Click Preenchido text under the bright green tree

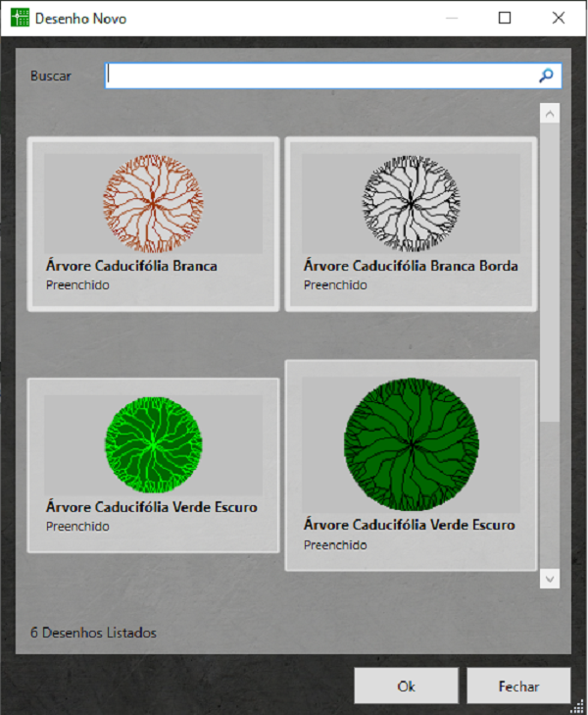[77, 527]
